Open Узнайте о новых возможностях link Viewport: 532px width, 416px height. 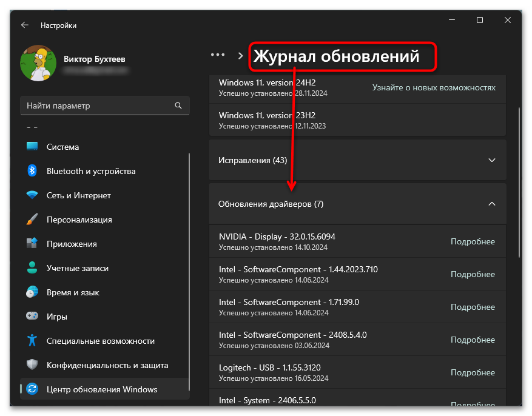coord(434,87)
